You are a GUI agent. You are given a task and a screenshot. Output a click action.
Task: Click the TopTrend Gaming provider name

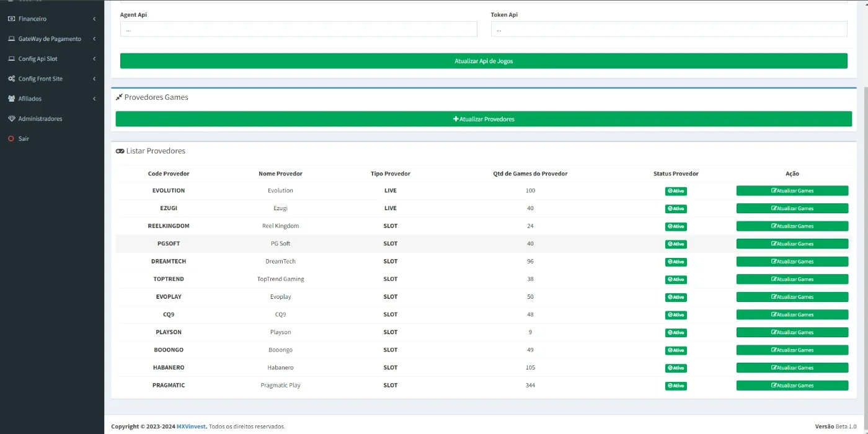(x=280, y=279)
